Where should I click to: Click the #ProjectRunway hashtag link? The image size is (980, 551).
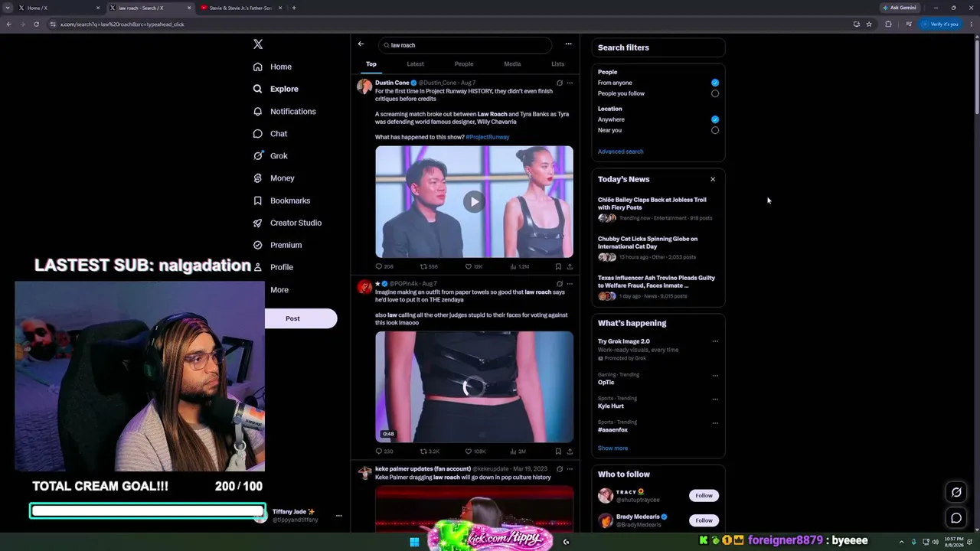[488, 137]
